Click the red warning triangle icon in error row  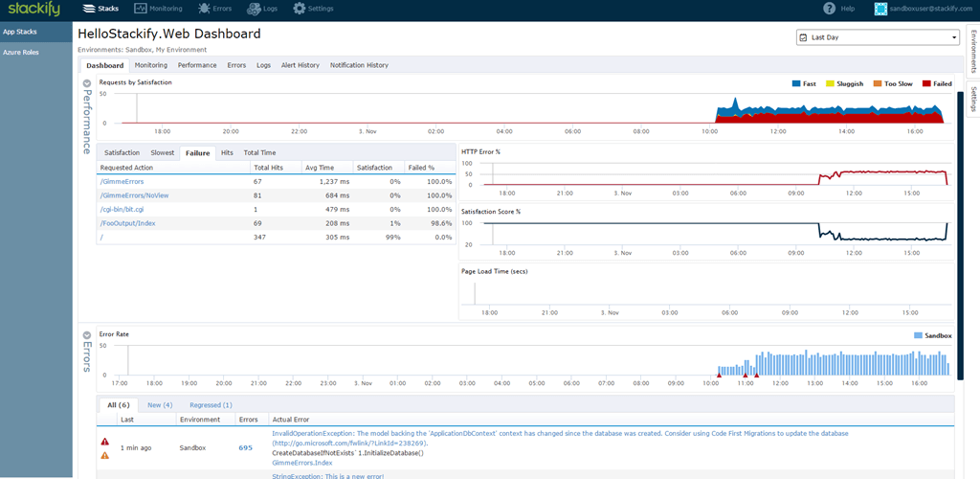pos(105,442)
